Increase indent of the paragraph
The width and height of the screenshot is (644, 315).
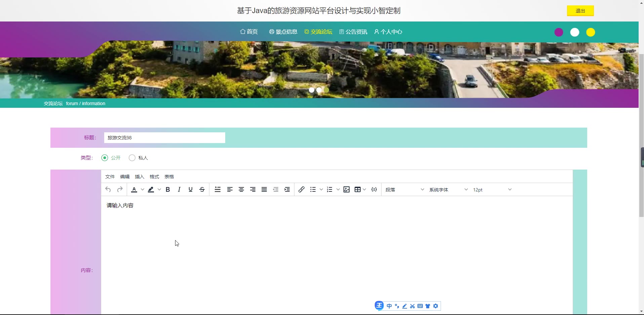click(287, 190)
